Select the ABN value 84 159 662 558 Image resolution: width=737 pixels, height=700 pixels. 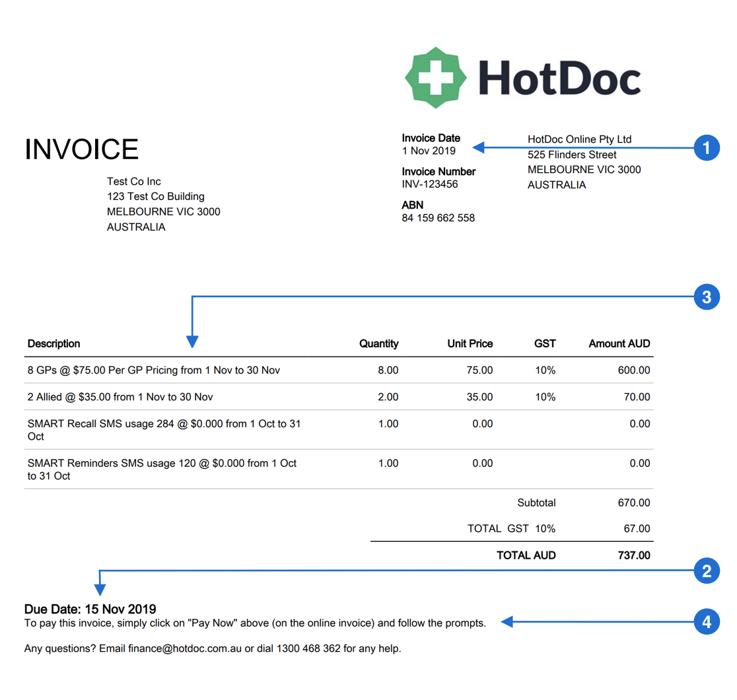tap(438, 218)
